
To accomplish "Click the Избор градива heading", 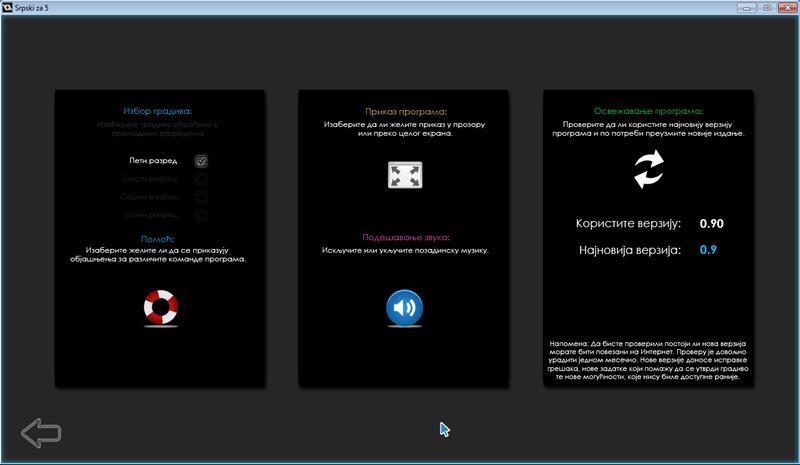I will click(x=158, y=111).
